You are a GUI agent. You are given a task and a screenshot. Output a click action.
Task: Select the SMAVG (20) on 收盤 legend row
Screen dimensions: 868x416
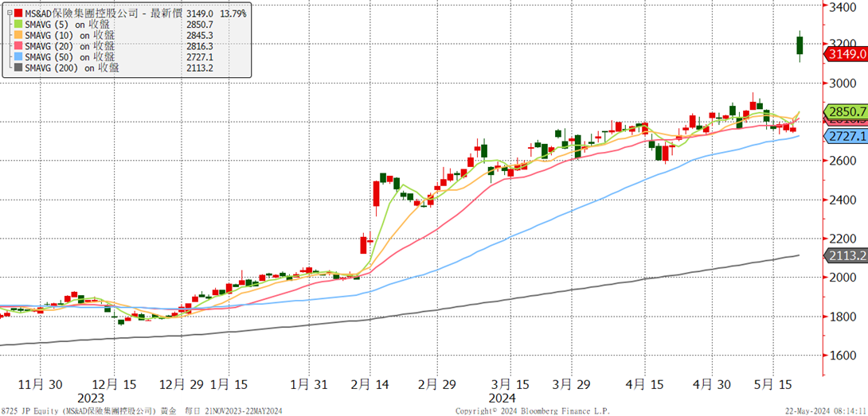tap(70, 45)
